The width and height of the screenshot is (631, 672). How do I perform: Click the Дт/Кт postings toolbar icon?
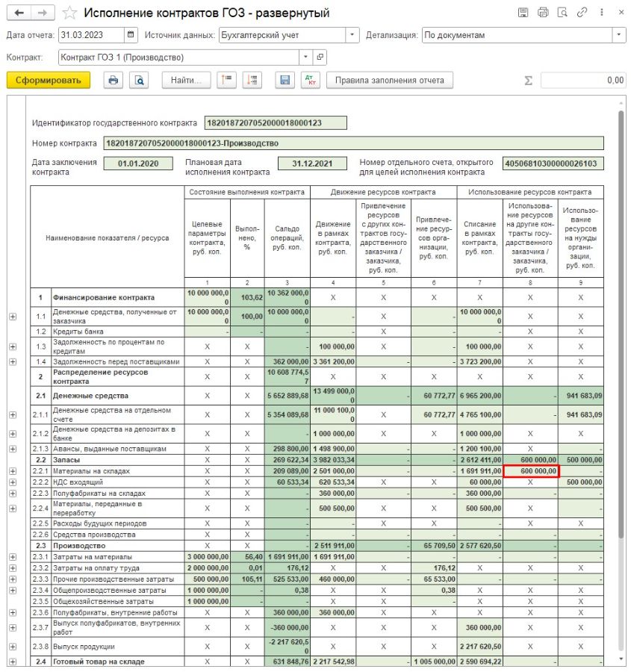(x=311, y=80)
